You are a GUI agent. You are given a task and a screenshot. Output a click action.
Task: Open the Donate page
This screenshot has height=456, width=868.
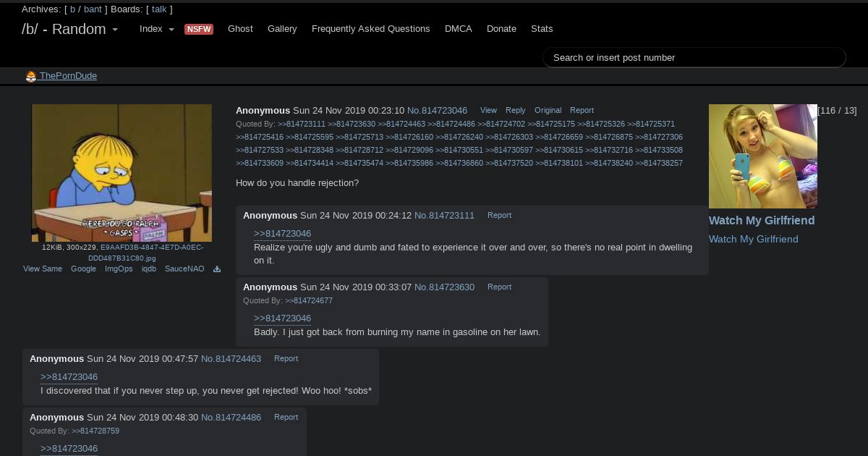coord(501,29)
